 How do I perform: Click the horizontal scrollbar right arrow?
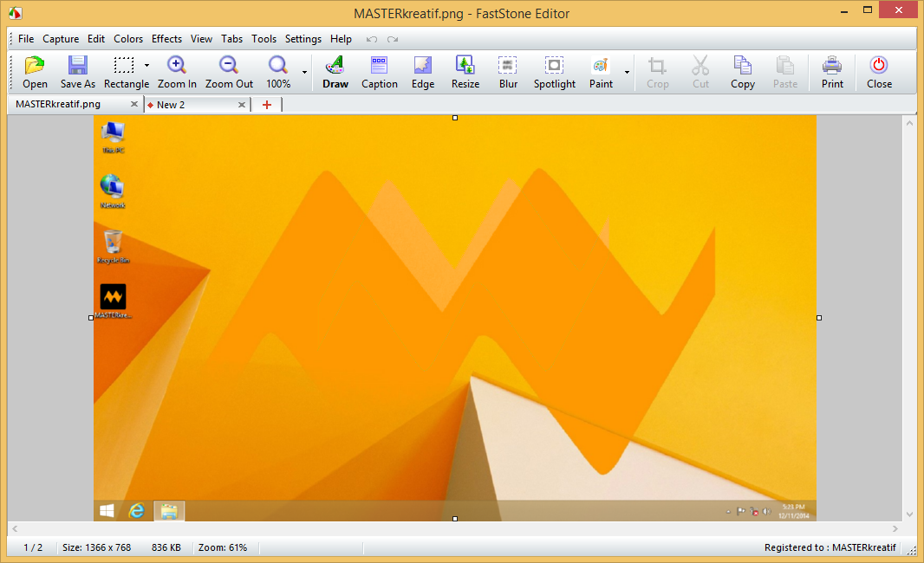tap(895, 529)
